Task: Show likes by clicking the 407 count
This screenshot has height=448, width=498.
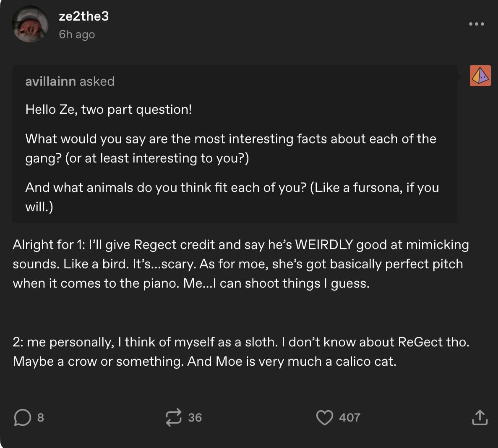Action: (x=349, y=417)
